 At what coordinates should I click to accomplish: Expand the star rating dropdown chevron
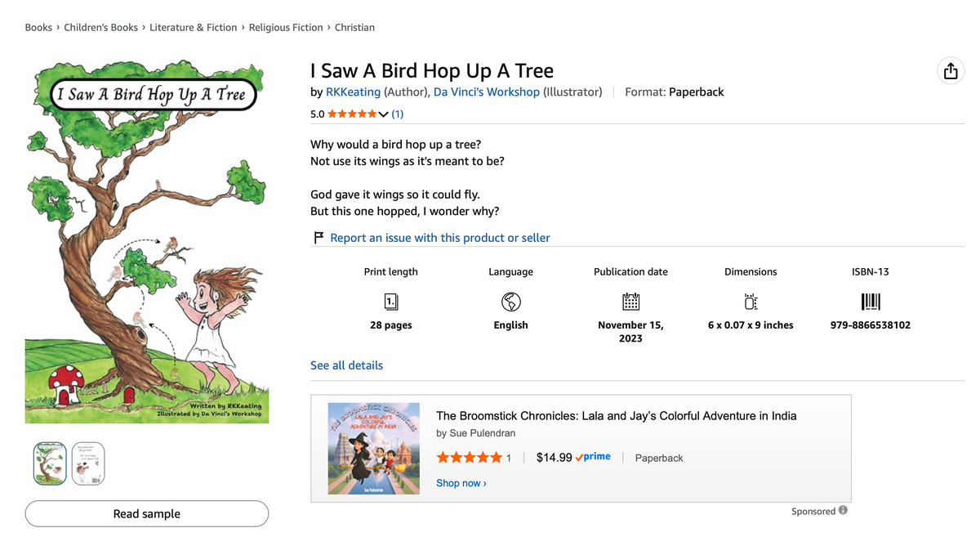(383, 114)
